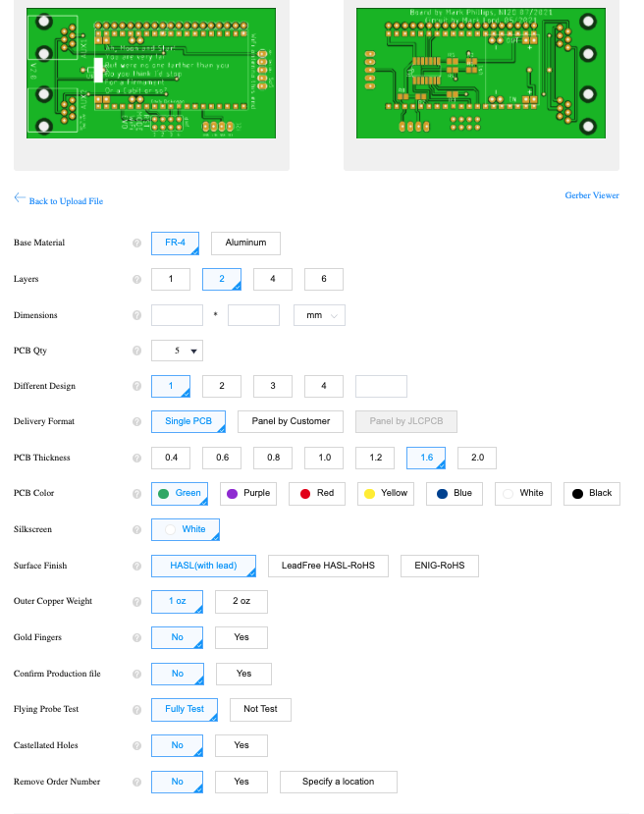Expand the mm unit dropdown

[320, 315]
